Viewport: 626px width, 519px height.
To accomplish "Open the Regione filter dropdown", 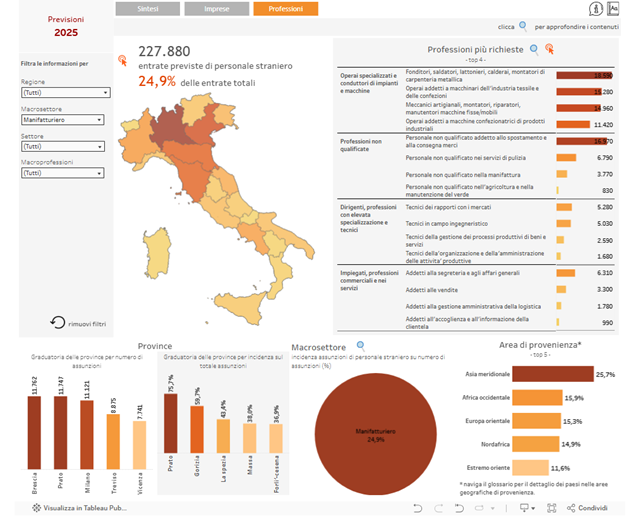I will [x=65, y=92].
